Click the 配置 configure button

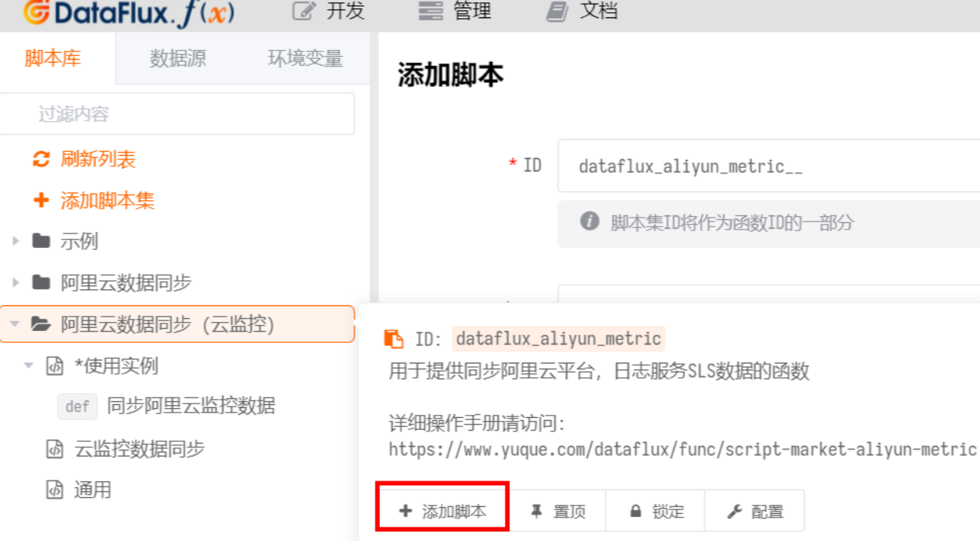pyautogui.click(x=755, y=512)
